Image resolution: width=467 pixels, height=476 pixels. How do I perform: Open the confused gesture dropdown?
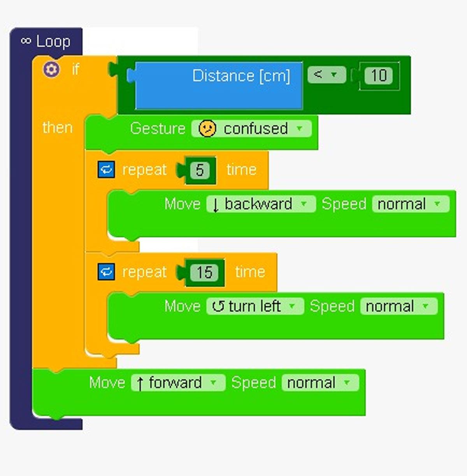click(x=299, y=129)
